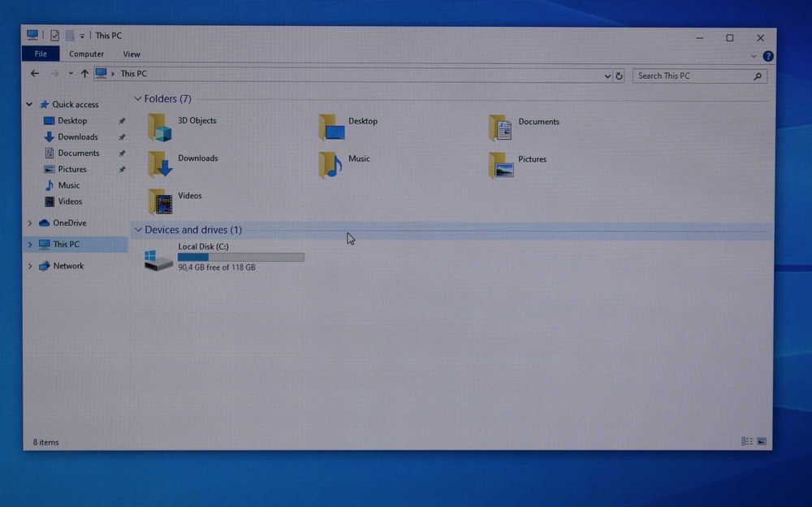This screenshot has width=812, height=507.
Task: Click the Local Disk (C:) usage bar
Action: (x=241, y=257)
